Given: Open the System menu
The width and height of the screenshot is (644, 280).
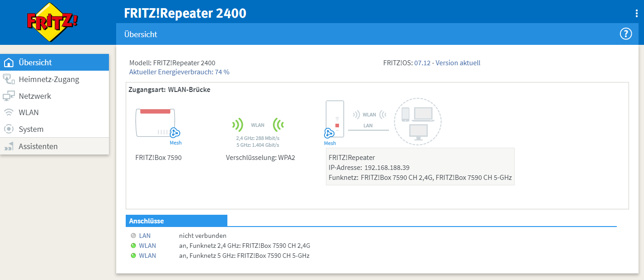Looking at the screenshot, I should [x=54, y=129].
